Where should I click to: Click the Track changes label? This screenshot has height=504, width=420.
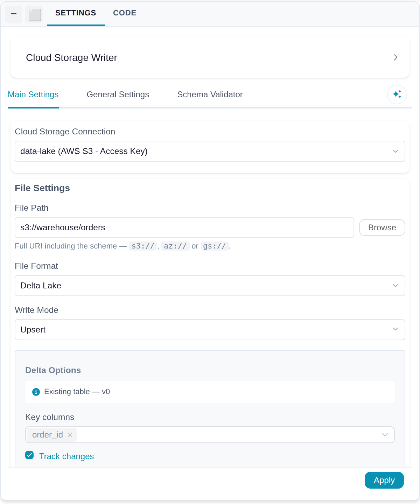click(x=66, y=456)
